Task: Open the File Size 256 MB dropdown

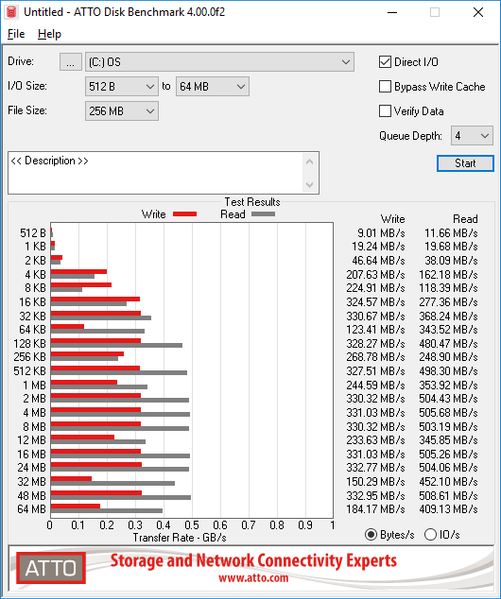Action: pyautogui.click(x=122, y=111)
